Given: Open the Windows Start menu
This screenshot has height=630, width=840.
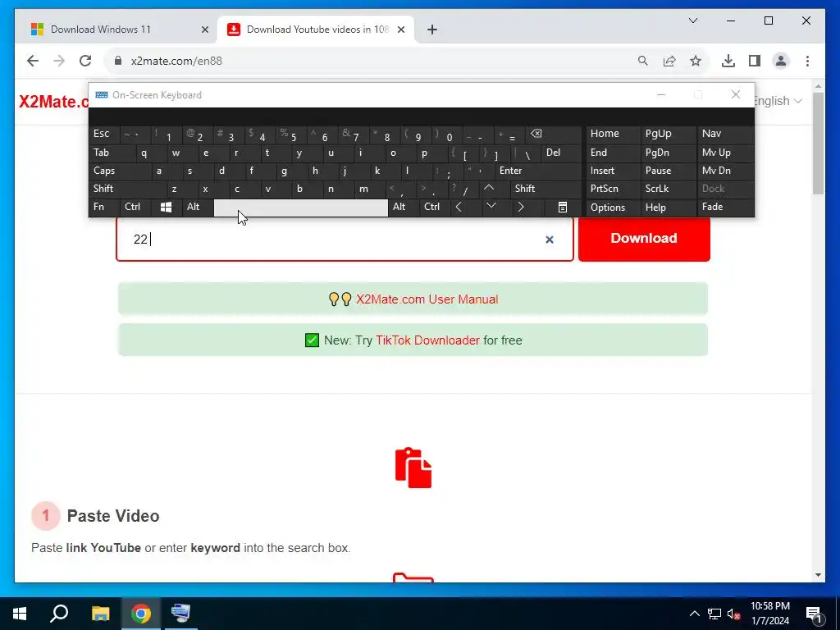Looking at the screenshot, I should [20, 614].
